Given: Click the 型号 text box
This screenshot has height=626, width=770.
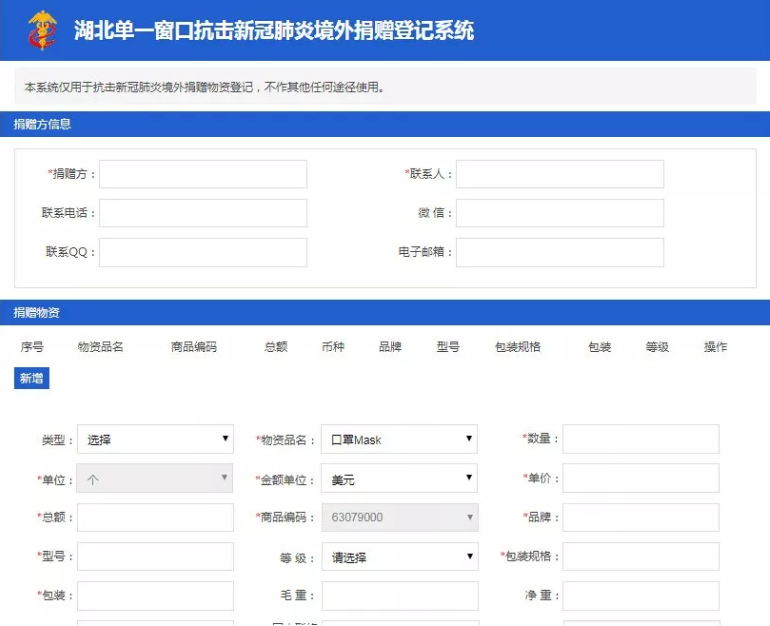Looking at the screenshot, I should click(155, 557).
